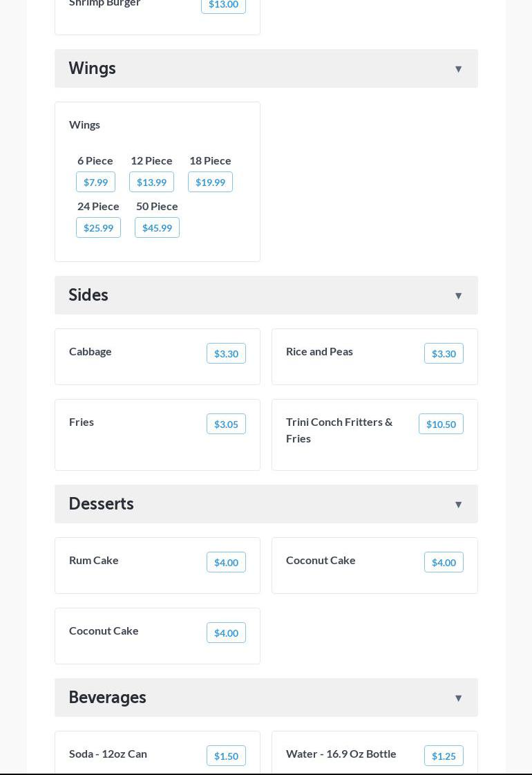This screenshot has width=532, height=775.
Task: Collapse the Wings section arrow
Action: tap(458, 69)
